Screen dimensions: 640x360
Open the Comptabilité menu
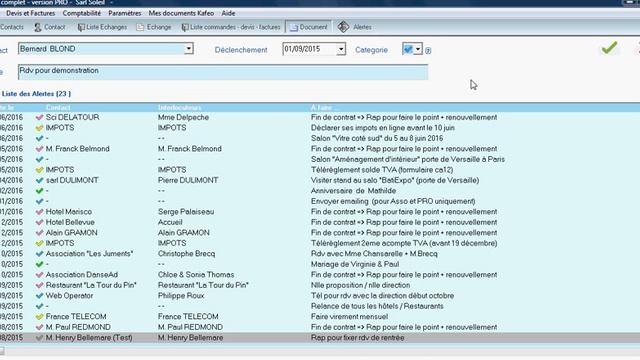82,13
